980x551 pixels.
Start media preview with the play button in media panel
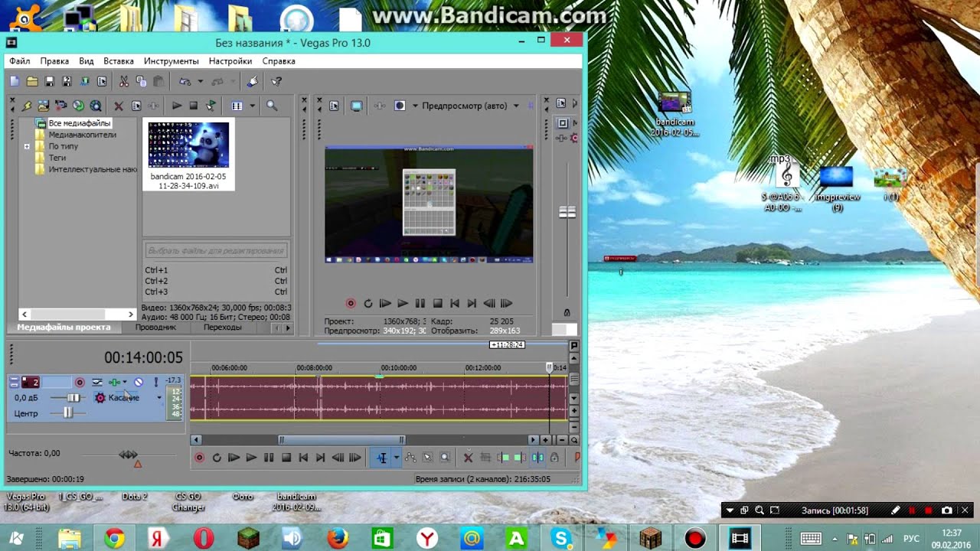(x=177, y=106)
